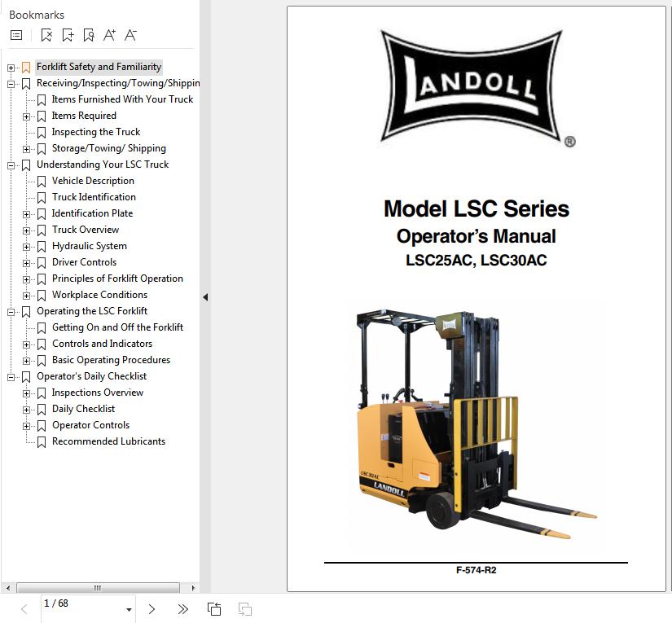Screen dimensions: 672x623
Task: Open the bookmarks options menu icon
Action: tap(16, 35)
